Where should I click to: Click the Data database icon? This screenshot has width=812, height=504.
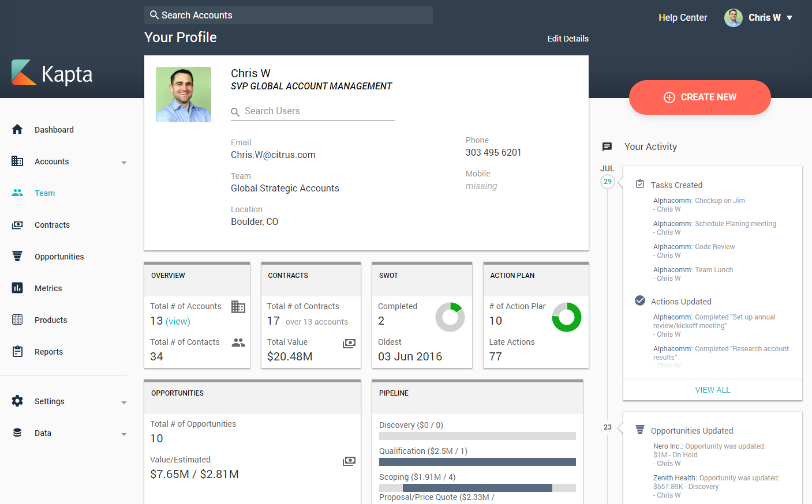(x=17, y=432)
